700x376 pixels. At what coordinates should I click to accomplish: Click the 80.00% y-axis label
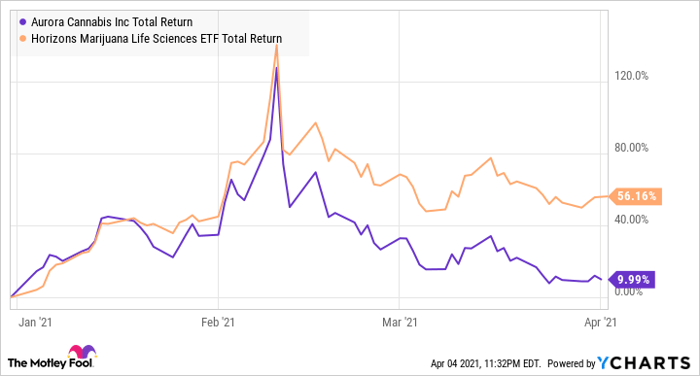coord(631,147)
